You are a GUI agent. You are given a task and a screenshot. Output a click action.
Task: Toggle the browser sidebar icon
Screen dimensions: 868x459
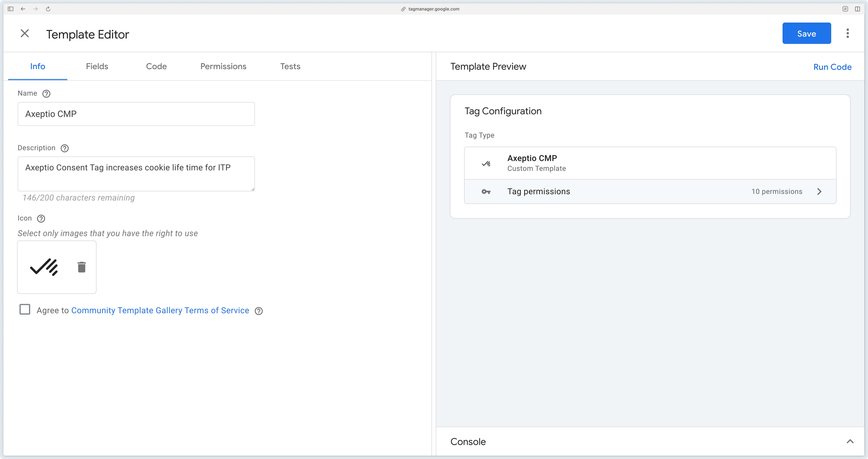click(x=11, y=9)
